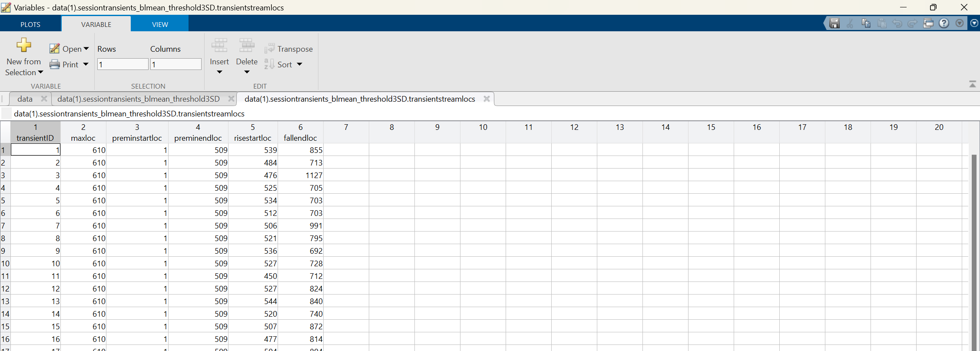Select the preminstartloc column header

(137, 132)
